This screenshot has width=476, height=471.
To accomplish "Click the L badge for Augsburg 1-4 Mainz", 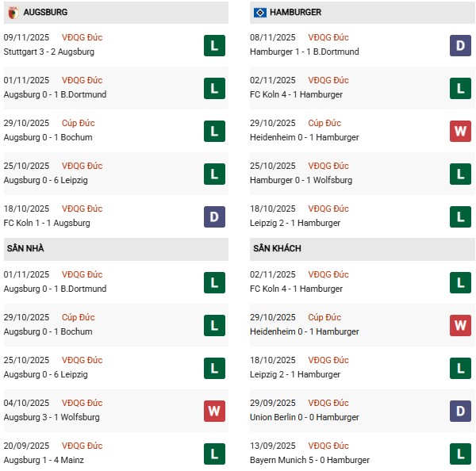I will [213, 454].
